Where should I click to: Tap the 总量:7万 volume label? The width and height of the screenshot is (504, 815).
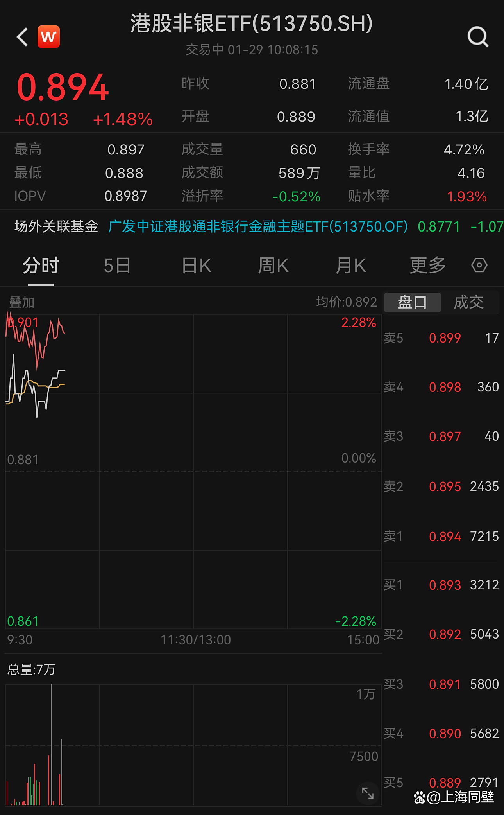[x=31, y=670]
